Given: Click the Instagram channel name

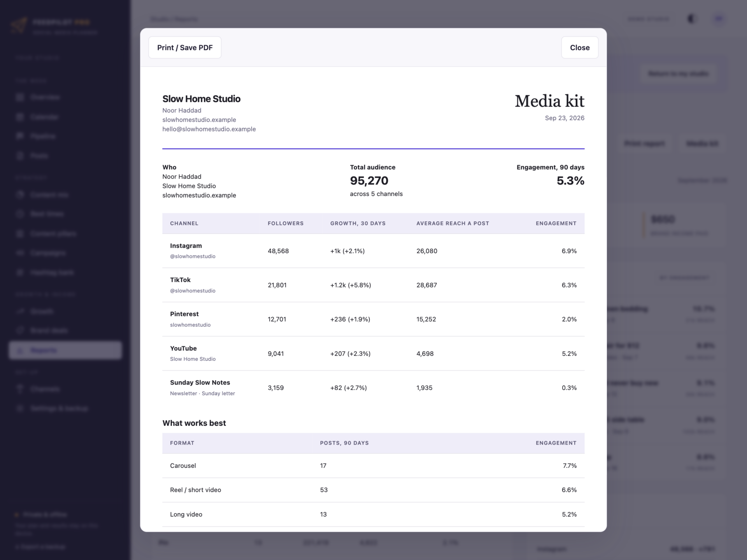Looking at the screenshot, I should 186,246.
